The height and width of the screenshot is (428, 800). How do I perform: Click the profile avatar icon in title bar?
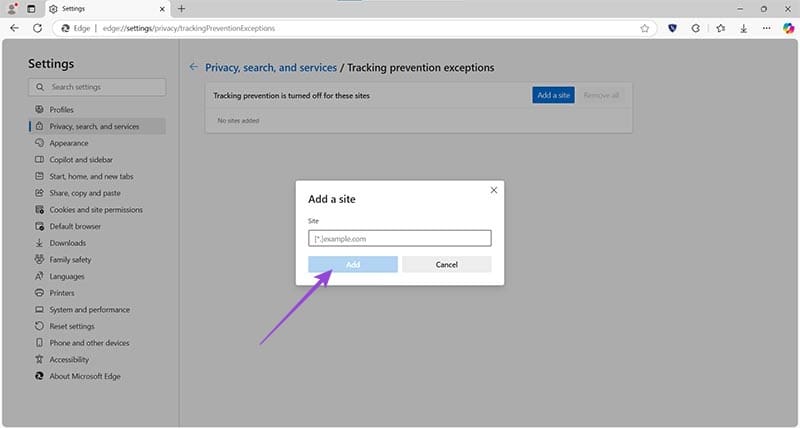tap(12, 9)
